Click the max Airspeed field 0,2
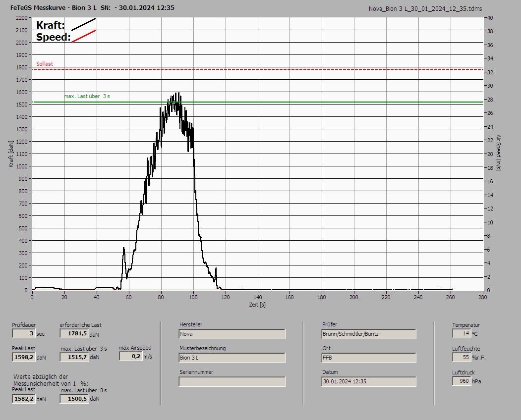This screenshot has width=521, height=420. click(x=130, y=356)
